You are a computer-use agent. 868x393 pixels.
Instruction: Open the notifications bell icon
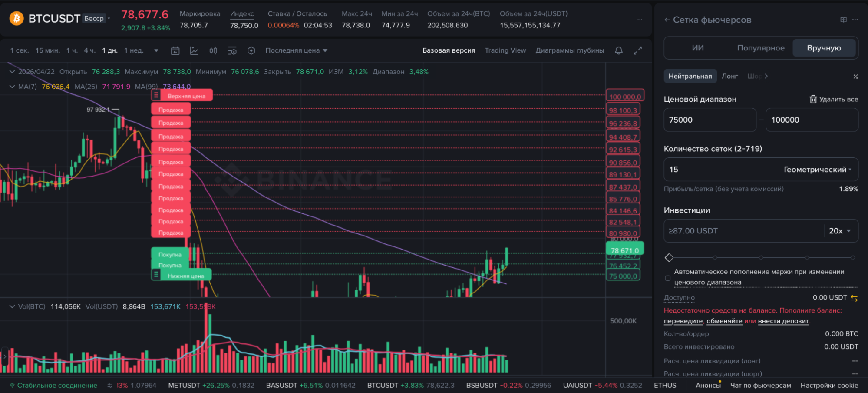619,51
